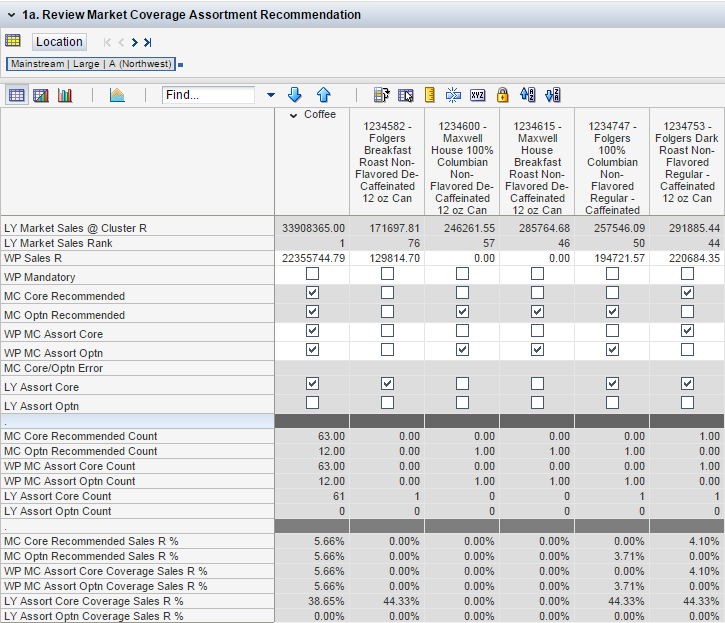Go to the previous Location page
Image resolution: width=725 pixels, height=623 pixels.
[121, 43]
